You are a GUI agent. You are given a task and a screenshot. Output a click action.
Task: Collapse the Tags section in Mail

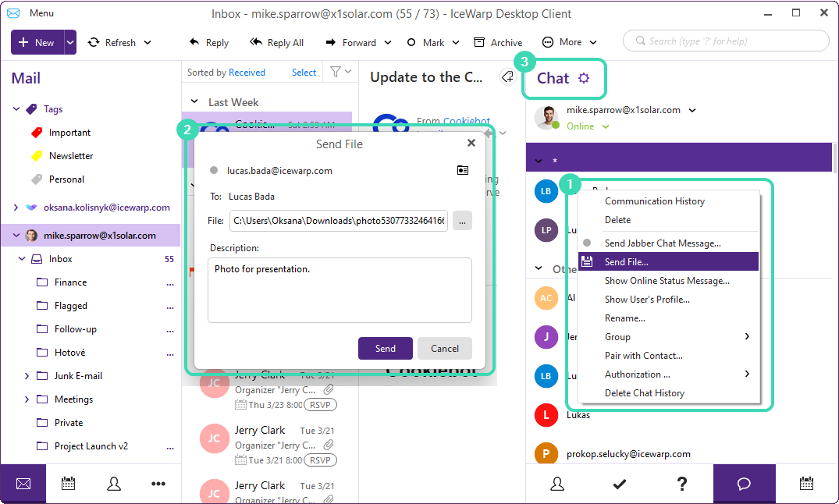pyautogui.click(x=16, y=109)
